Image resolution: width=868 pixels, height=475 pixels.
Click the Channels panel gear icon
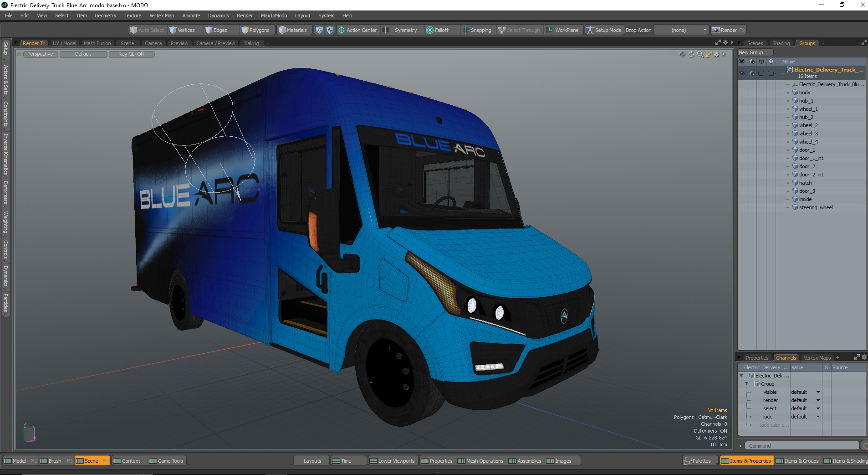[864, 357]
